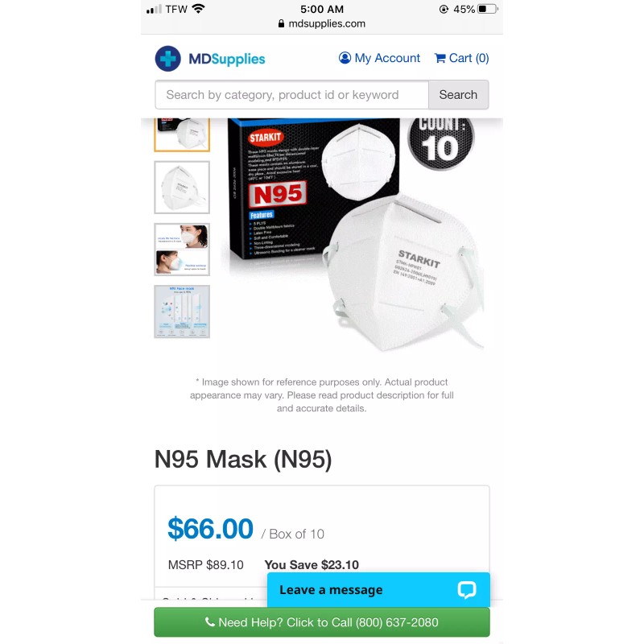Select the woman wearing mask thumbnail

[182, 250]
